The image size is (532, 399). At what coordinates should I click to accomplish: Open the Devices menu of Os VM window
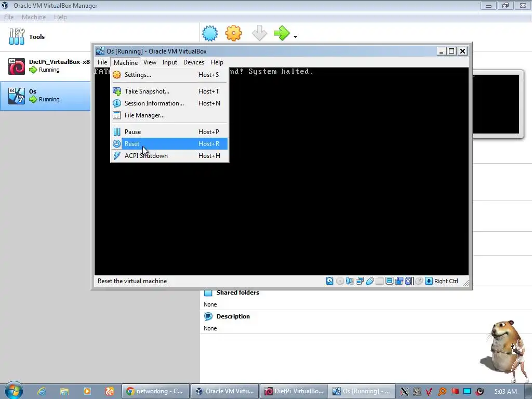point(194,62)
